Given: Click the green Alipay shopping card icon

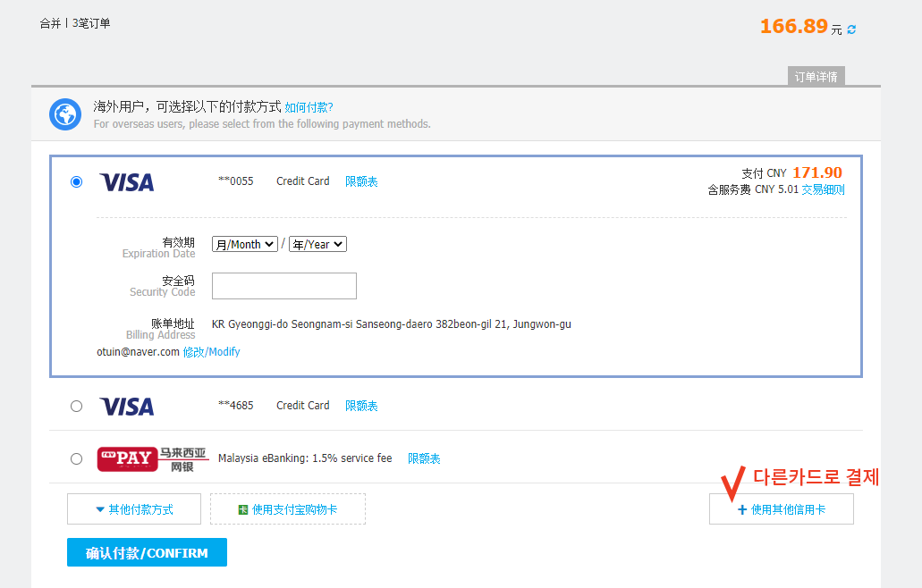Looking at the screenshot, I should 243,510.
